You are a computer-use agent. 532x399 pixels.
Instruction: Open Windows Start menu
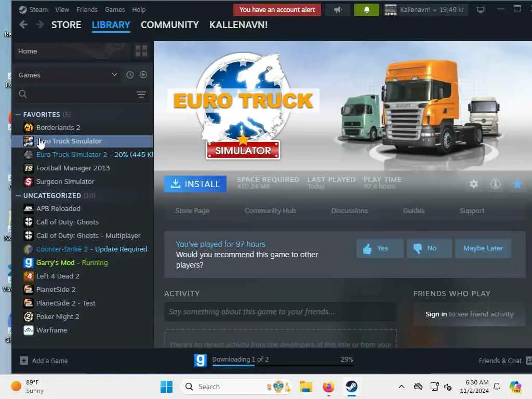pyautogui.click(x=166, y=387)
